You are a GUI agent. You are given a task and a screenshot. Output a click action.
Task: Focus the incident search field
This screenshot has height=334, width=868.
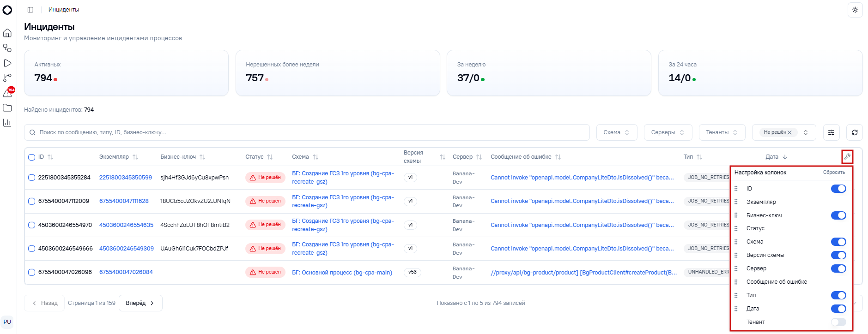(x=307, y=132)
